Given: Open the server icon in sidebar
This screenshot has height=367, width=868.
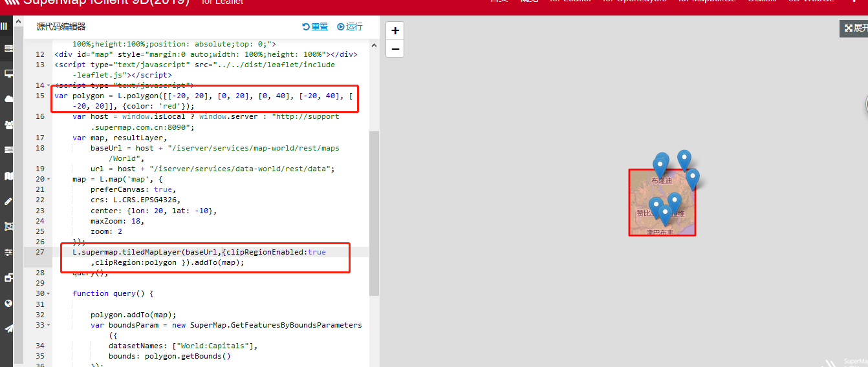Looking at the screenshot, I should [8, 48].
